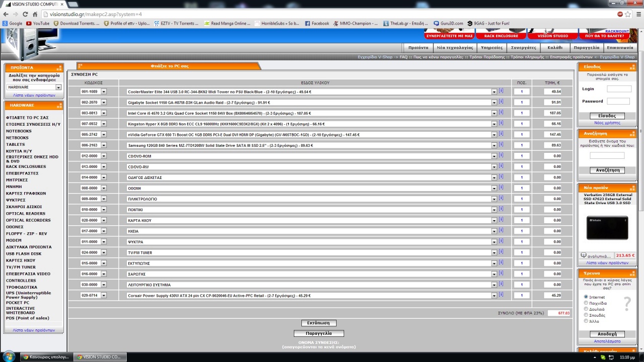
Task: Click the RACK ENCLOSURE banner button
Action: (501, 36)
